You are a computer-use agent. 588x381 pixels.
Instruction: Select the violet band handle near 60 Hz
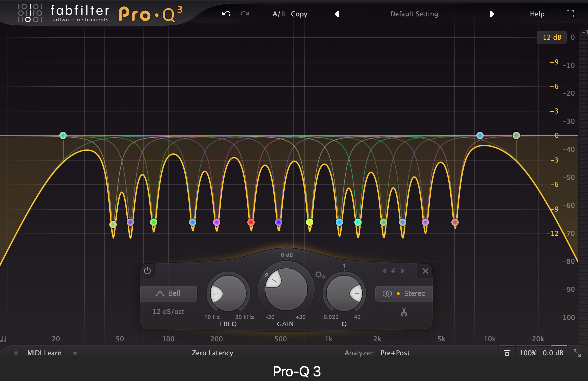pos(130,222)
